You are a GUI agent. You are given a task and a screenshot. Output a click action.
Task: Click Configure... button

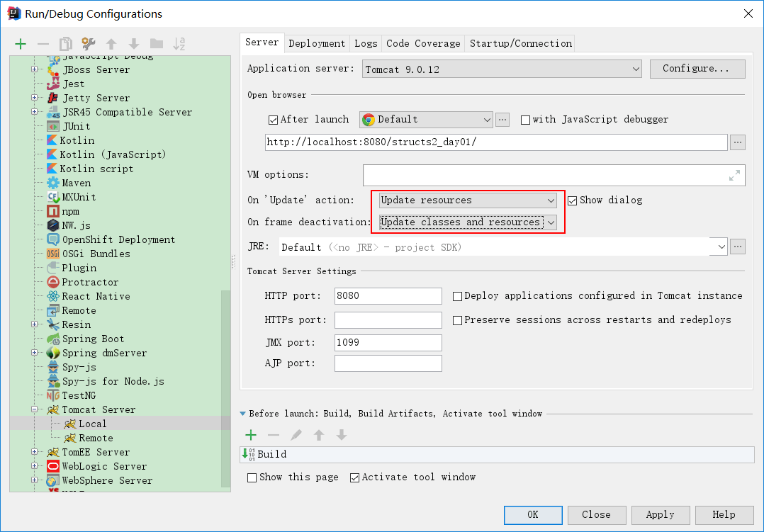tap(697, 69)
